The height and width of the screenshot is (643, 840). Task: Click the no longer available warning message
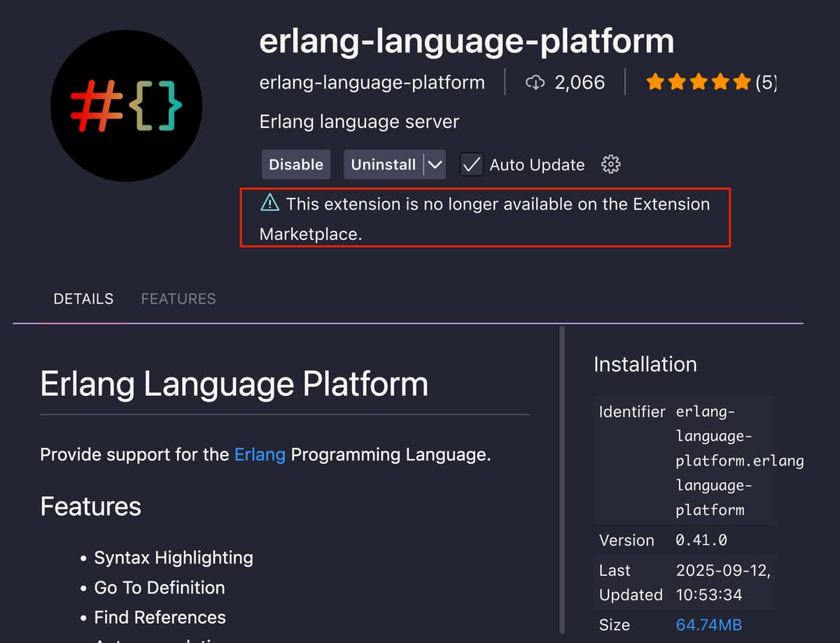484,218
